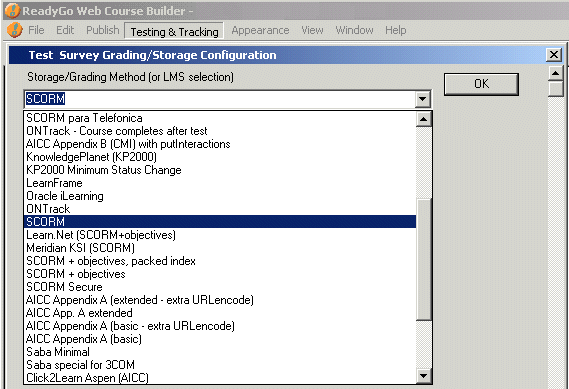Select AICC Appendix B (CMI) with putInteractions

click(x=220, y=144)
